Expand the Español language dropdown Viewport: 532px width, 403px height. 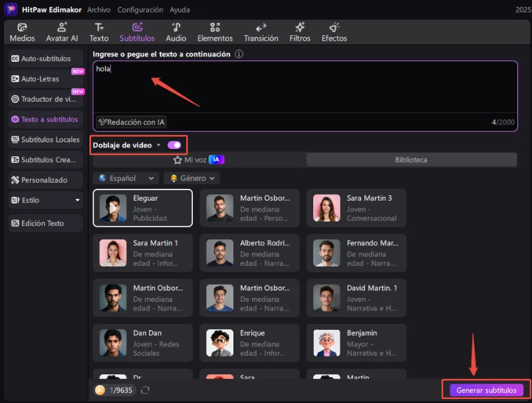(x=126, y=178)
